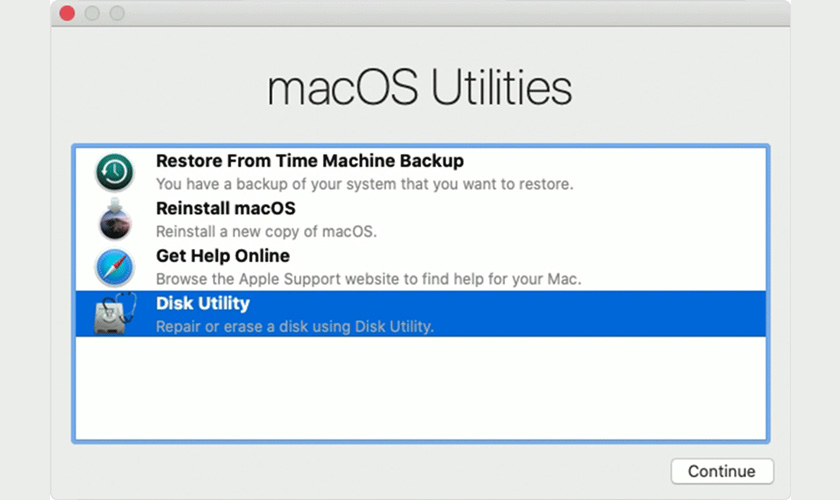Select Restore From Time Machine Backup title
Screen dimensions: 840x500
click(310, 161)
